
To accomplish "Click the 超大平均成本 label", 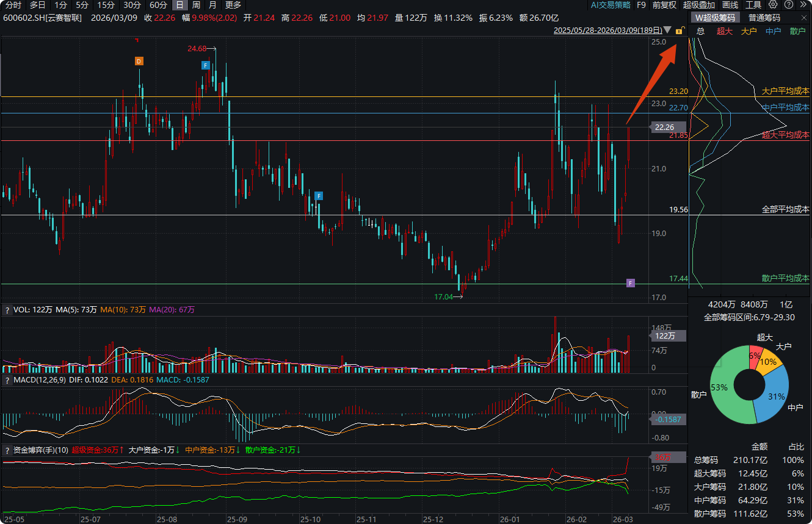I will (x=786, y=135).
